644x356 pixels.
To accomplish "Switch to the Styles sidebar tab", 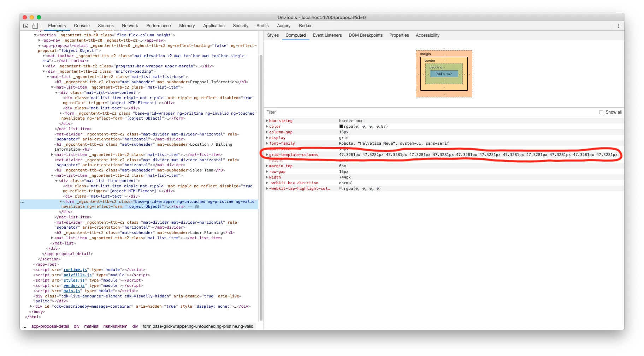I will (273, 35).
